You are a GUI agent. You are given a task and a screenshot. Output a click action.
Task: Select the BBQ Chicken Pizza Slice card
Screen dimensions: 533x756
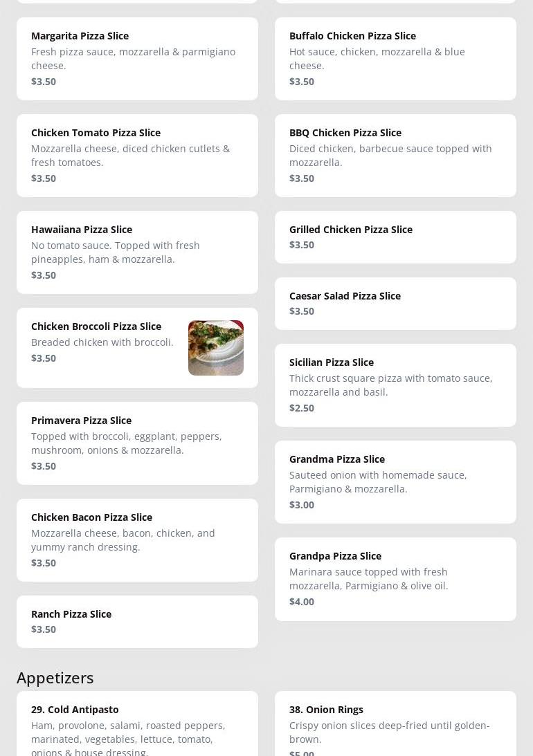coord(395,155)
